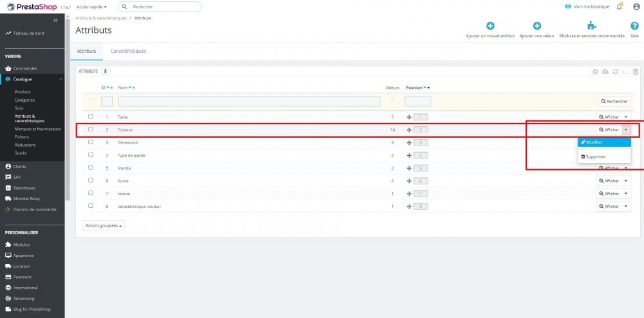Focus the Position filter input field
The height and width of the screenshot is (318, 644).
418,101
